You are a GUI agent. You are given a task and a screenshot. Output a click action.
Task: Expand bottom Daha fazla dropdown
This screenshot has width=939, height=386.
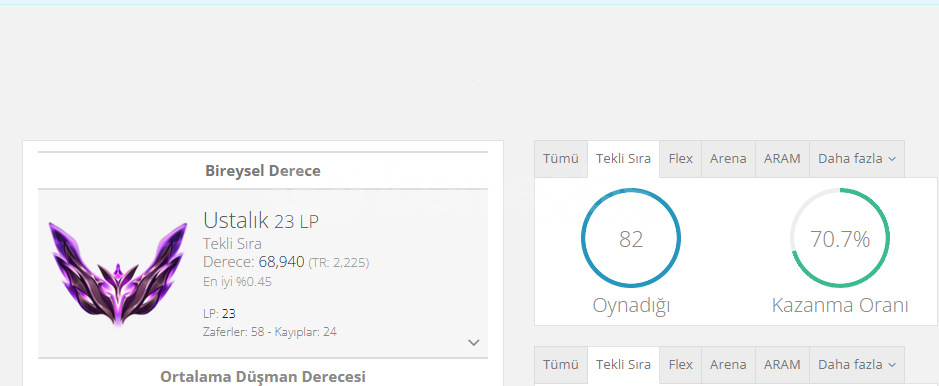857,364
